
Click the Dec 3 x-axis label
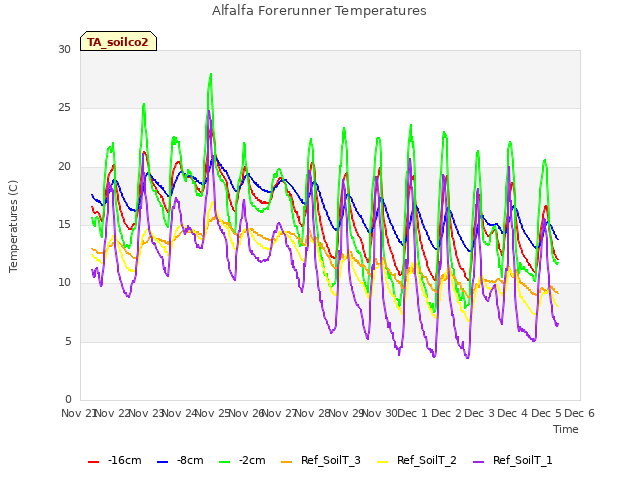(479, 413)
